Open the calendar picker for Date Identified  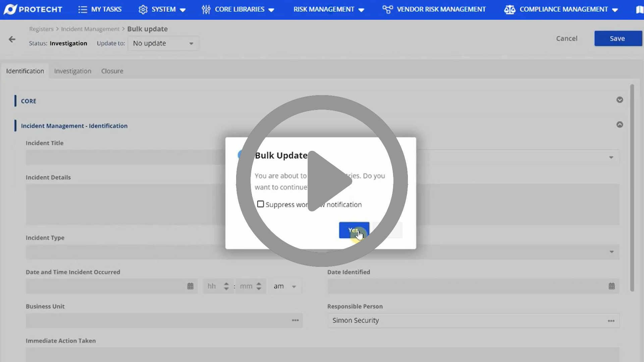click(x=612, y=286)
